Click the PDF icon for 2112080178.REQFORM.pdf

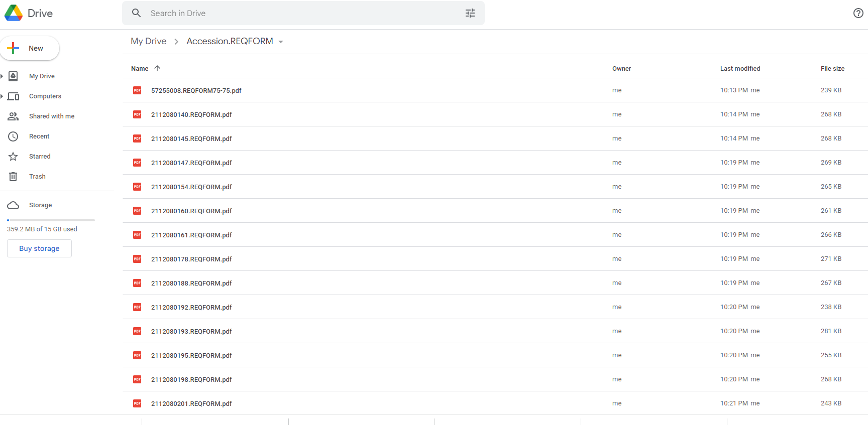click(x=137, y=259)
